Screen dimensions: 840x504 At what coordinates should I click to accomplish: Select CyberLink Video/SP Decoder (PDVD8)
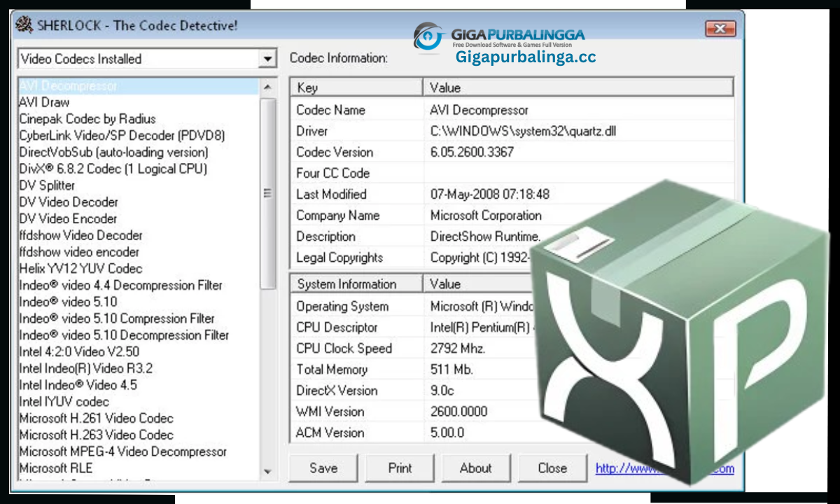tap(122, 135)
